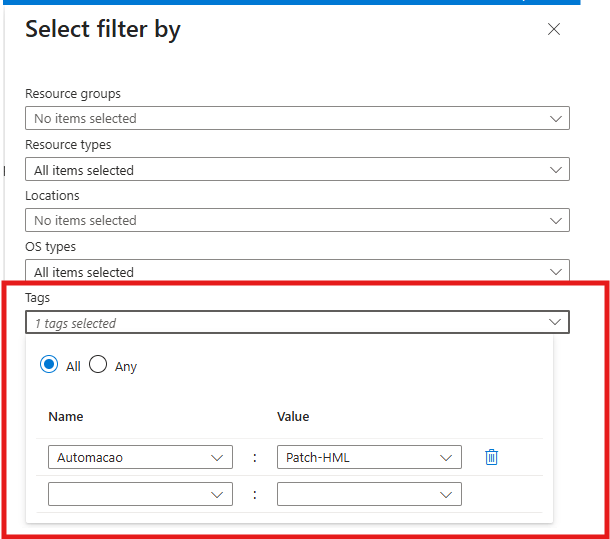Click the Value column header
The height and width of the screenshot is (539, 610).
click(x=293, y=416)
